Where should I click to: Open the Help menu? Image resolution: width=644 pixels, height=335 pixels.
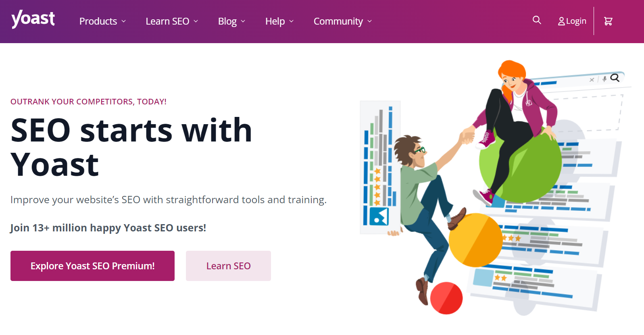[279, 21]
